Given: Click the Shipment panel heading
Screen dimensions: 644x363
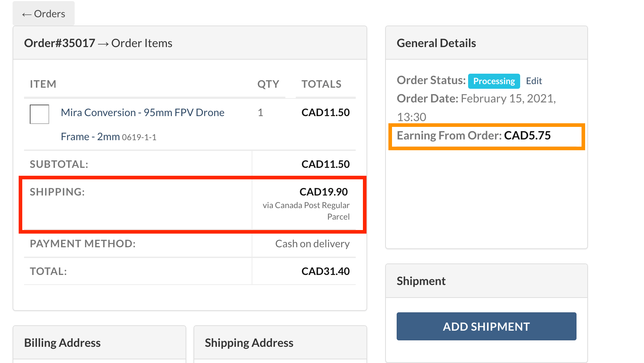Looking at the screenshot, I should click(421, 281).
